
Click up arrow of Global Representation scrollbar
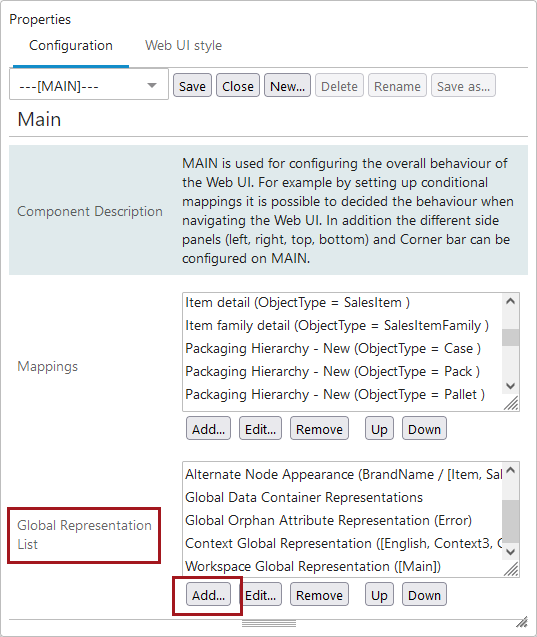click(x=511, y=470)
